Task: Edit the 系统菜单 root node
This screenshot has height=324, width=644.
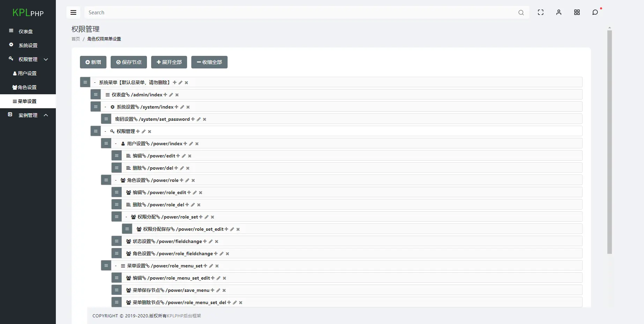Action: (180, 83)
